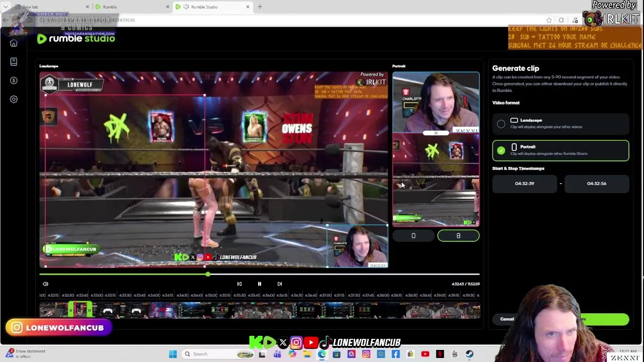
Task: Click the Landscape label above the main preview
Action: click(49, 66)
